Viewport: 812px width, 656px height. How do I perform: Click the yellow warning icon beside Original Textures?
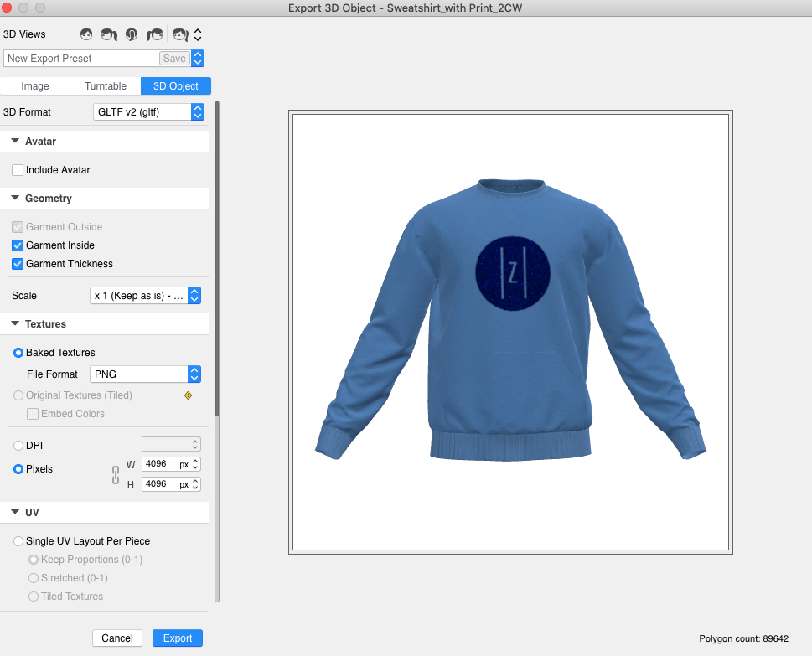click(188, 395)
